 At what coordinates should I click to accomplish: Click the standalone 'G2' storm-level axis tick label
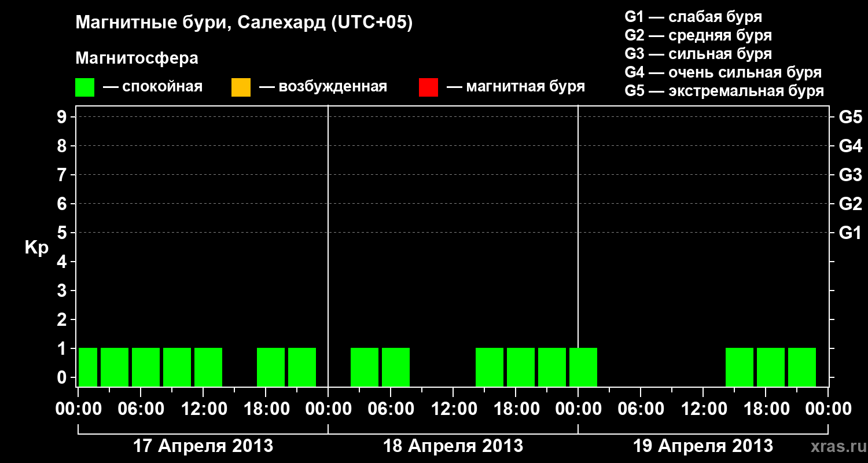coord(851,204)
